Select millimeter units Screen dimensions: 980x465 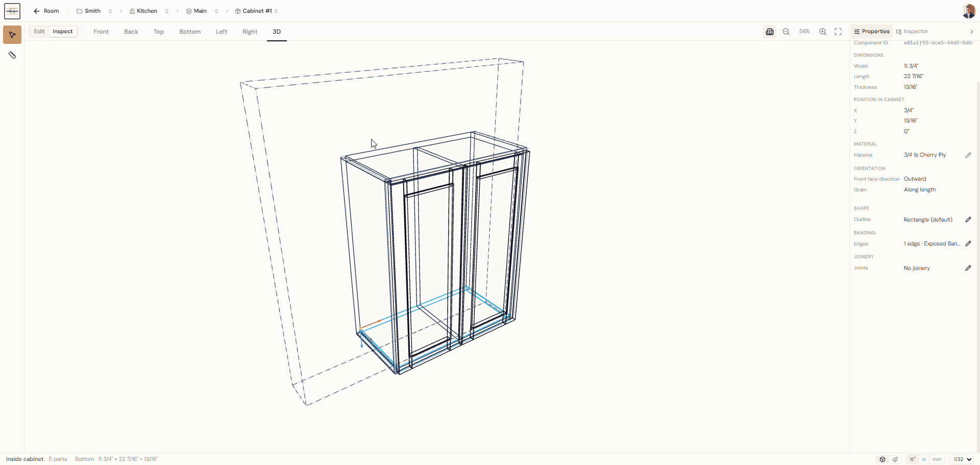pos(937,459)
